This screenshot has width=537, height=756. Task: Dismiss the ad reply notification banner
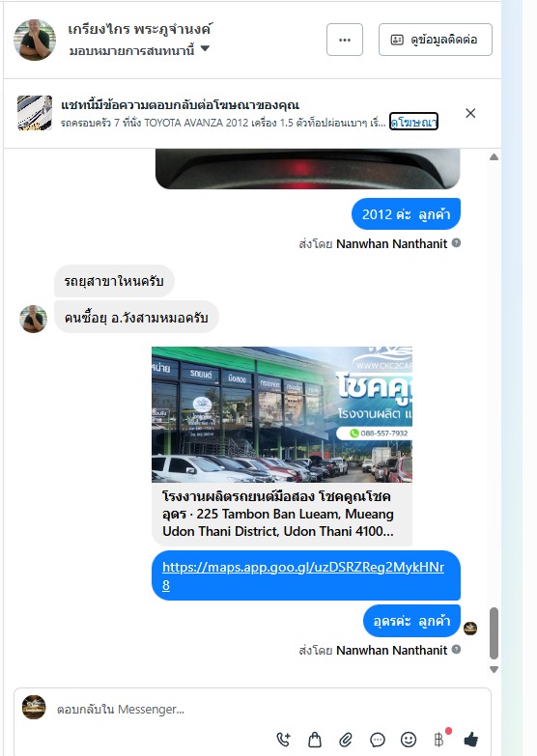470,113
